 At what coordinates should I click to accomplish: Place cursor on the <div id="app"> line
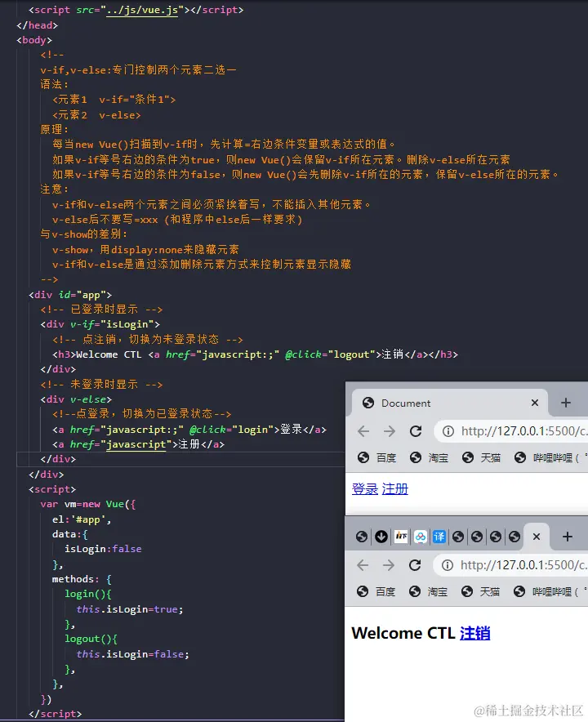click(70, 295)
